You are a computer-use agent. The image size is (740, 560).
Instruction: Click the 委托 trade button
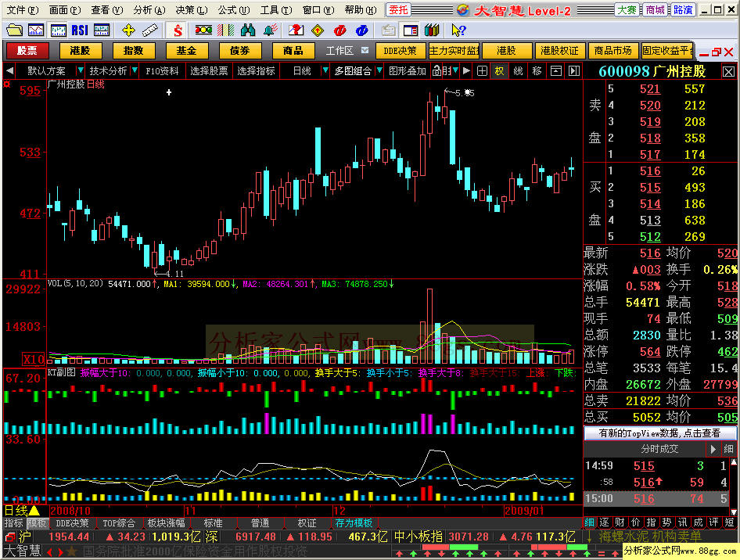pos(398,10)
